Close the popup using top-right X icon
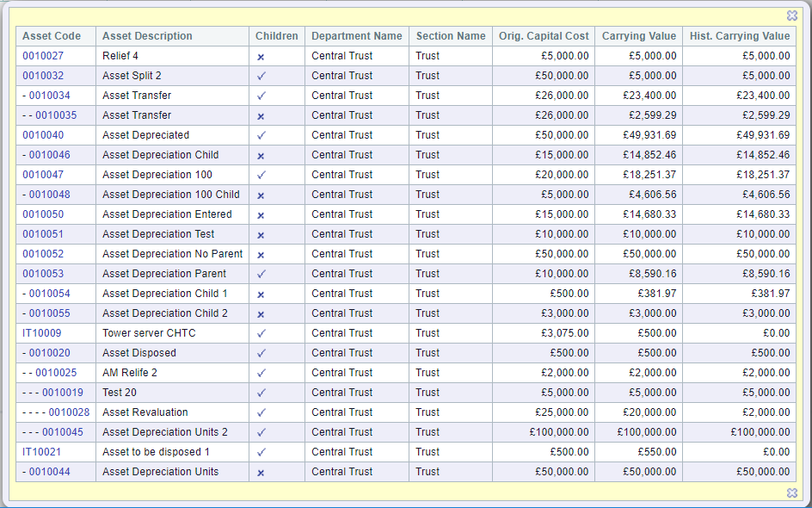The height and width of the screenshot is (508, 812). 792,15
